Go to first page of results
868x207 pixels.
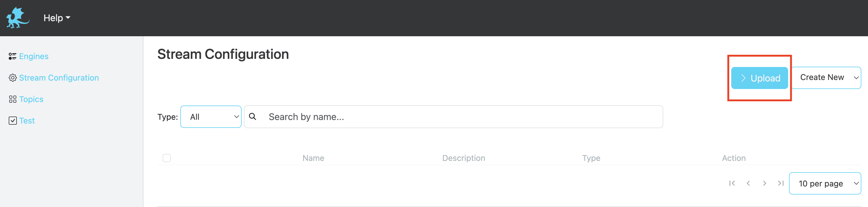pyautogui.click(x=732, y=183)
